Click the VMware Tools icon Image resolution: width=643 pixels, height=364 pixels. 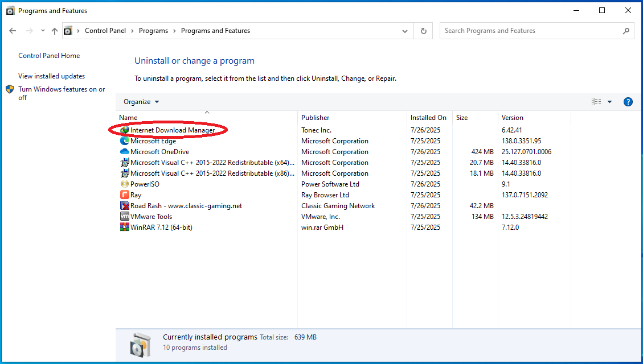pyautogui.click(x=125, y=217)
